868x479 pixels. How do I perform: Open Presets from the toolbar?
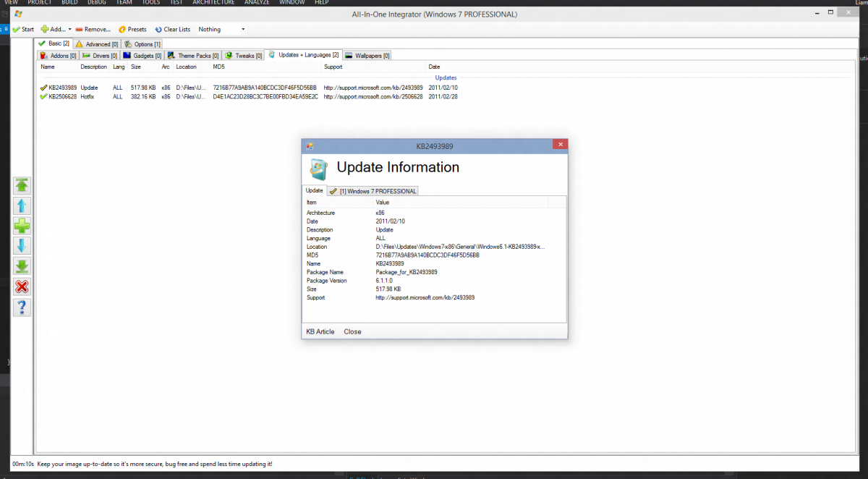click(x=132, y=30)
